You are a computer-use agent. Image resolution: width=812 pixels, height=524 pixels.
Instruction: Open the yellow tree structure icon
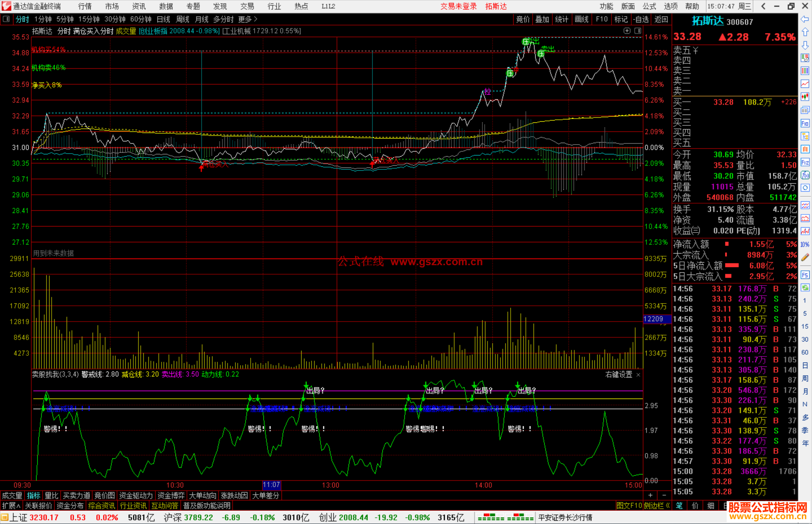805,136
